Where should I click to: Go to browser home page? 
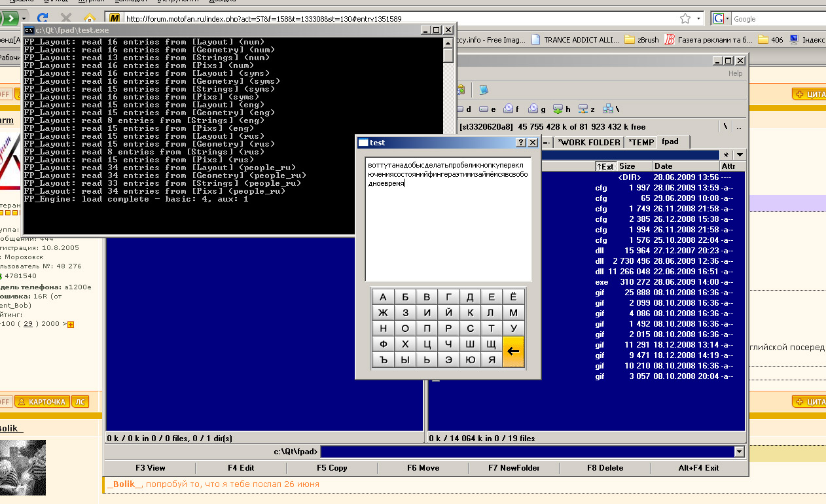tap(89, 18)
